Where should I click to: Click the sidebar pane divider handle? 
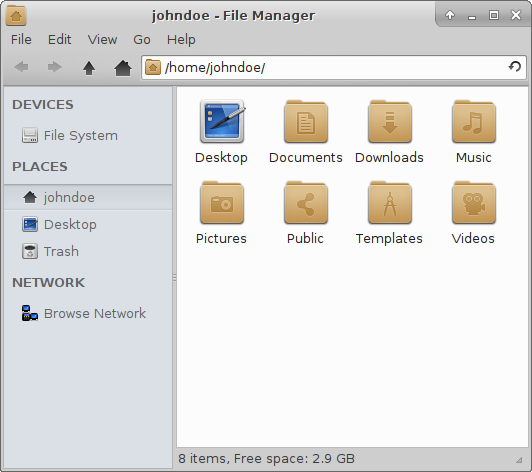[x=174, y=278]
